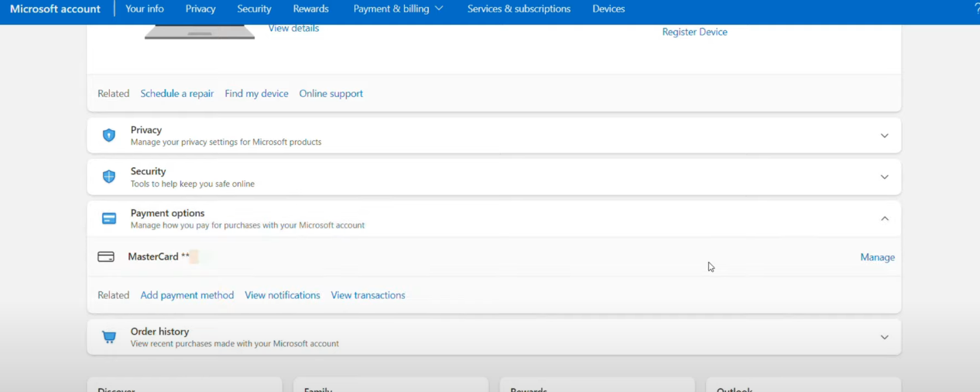Click 'Manage how you pay for purchases' text
Image resolution: width=980 pixels, height=392 pixels.
point(247,225)
